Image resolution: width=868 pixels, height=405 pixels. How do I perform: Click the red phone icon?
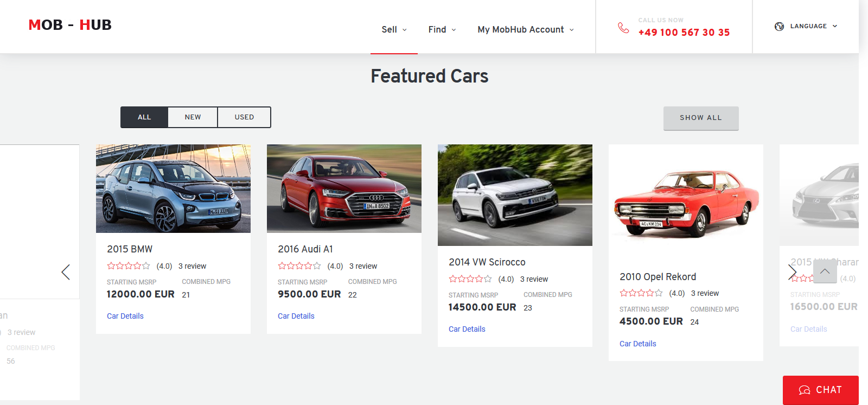[623, 28]
